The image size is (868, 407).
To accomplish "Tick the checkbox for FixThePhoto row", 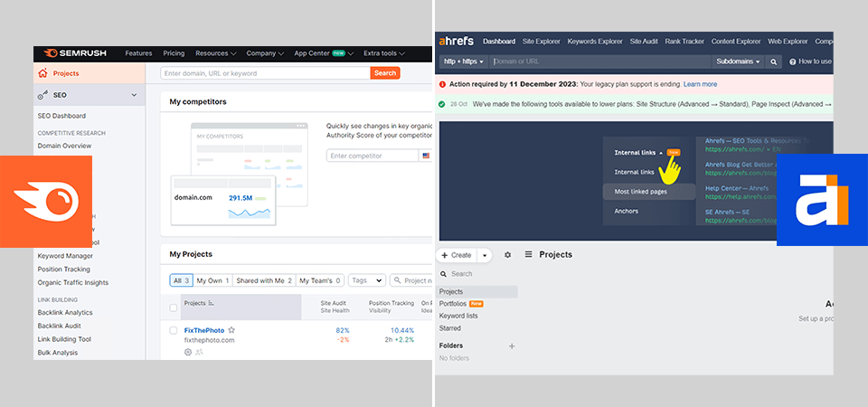I will (174, 330).
